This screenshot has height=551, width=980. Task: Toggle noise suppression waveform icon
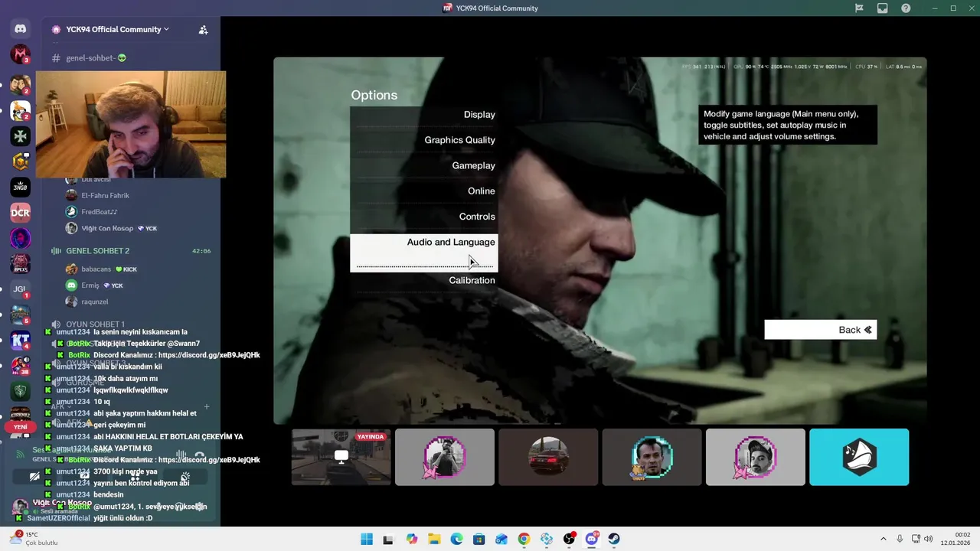click(181, 455)
